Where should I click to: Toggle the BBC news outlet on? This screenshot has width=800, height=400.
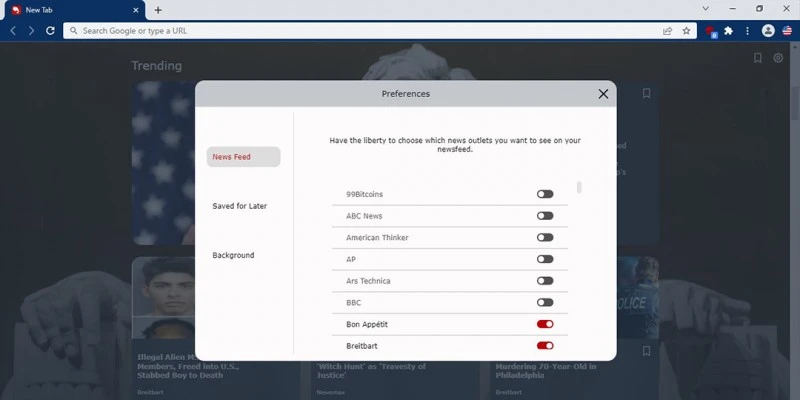[x=545, y=302]
